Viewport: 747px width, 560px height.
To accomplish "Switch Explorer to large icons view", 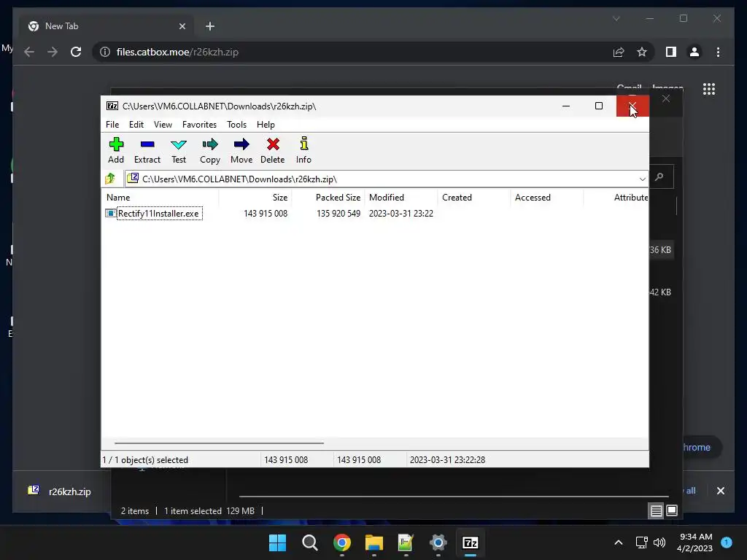I will [x=672, y=510].
